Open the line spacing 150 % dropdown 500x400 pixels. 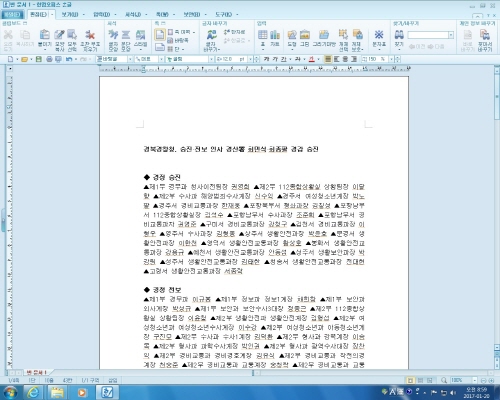coord(392,59)
